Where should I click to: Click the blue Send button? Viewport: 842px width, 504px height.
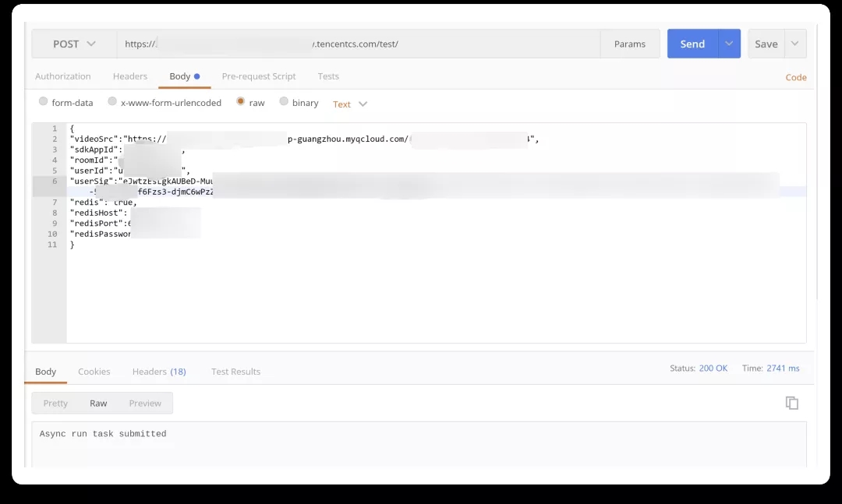693,44
